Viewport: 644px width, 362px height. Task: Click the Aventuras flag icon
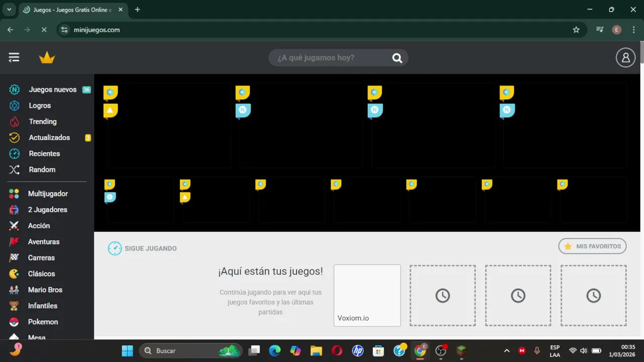tap(14, 242)
